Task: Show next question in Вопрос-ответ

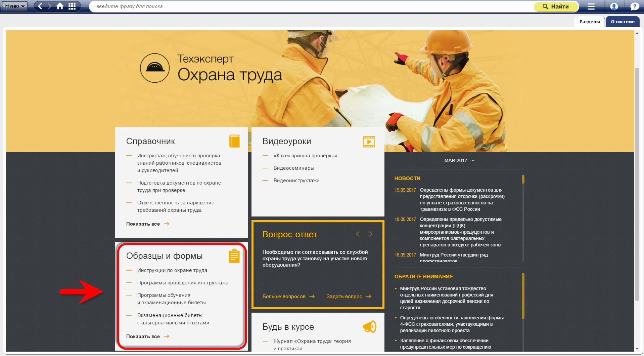Action: pyautogui.click(x=371, y=234)
